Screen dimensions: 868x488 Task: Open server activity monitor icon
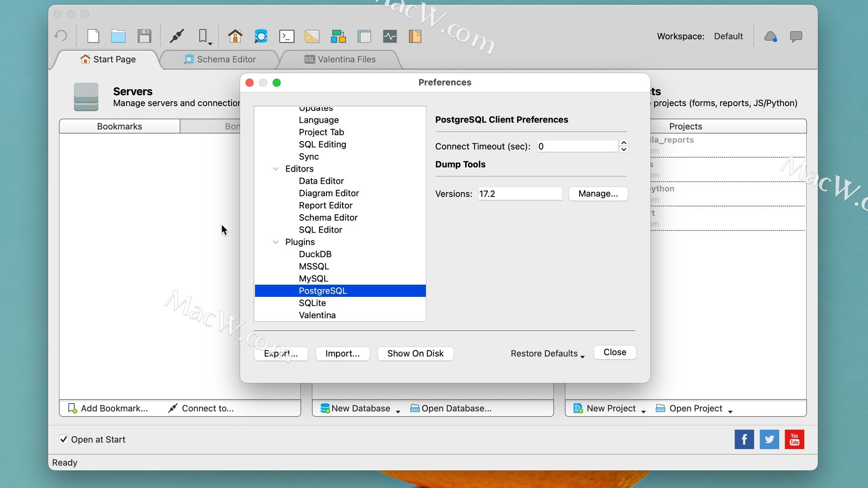point(390,36)
